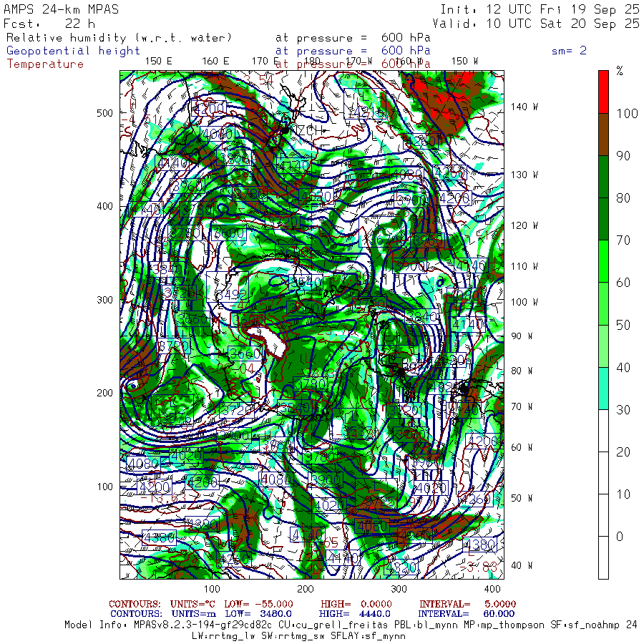Viewport: 644px width, 644px height.
Task: Select the AMPS 24-km MPAS title
Action: pos(62,9)
